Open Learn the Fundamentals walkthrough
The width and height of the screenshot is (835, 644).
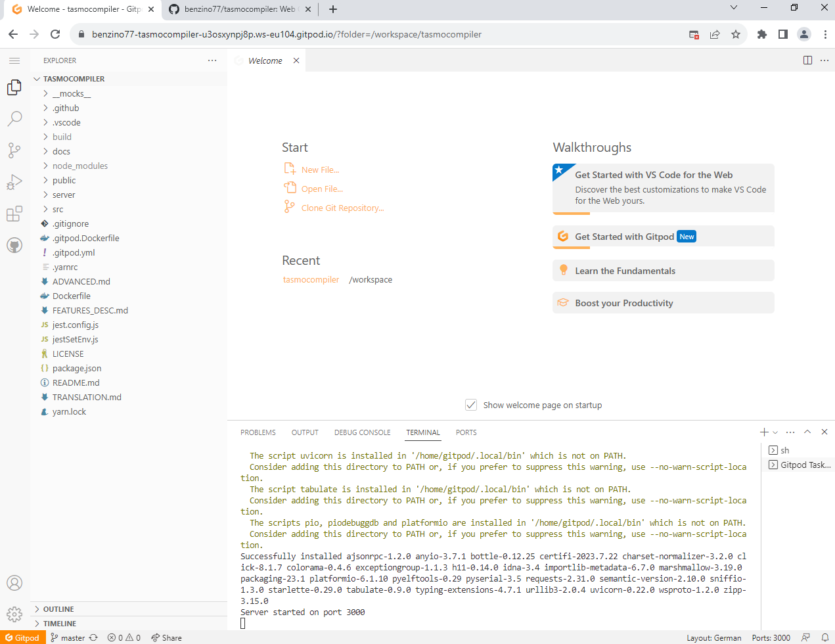tap(664, 271)
